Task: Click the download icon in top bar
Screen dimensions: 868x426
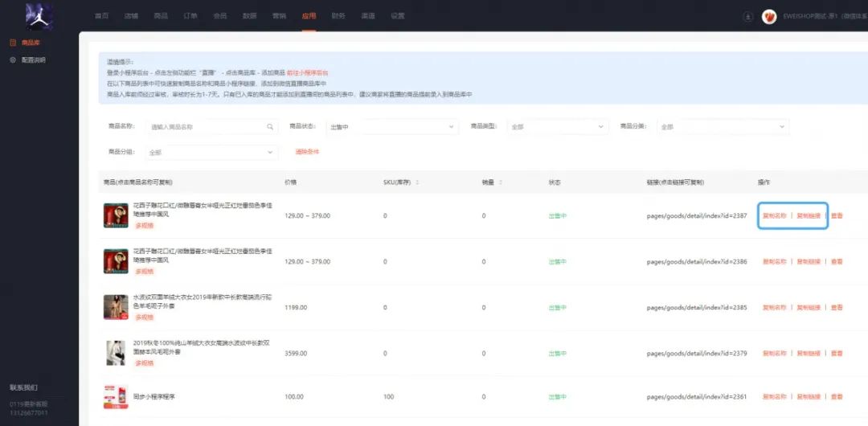Action: point(748,17)
